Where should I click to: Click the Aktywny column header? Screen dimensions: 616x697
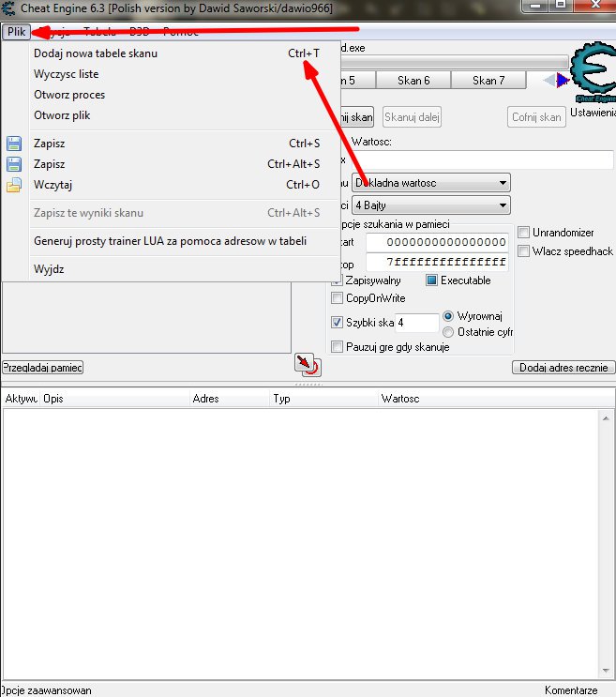[x=21, y=399]
